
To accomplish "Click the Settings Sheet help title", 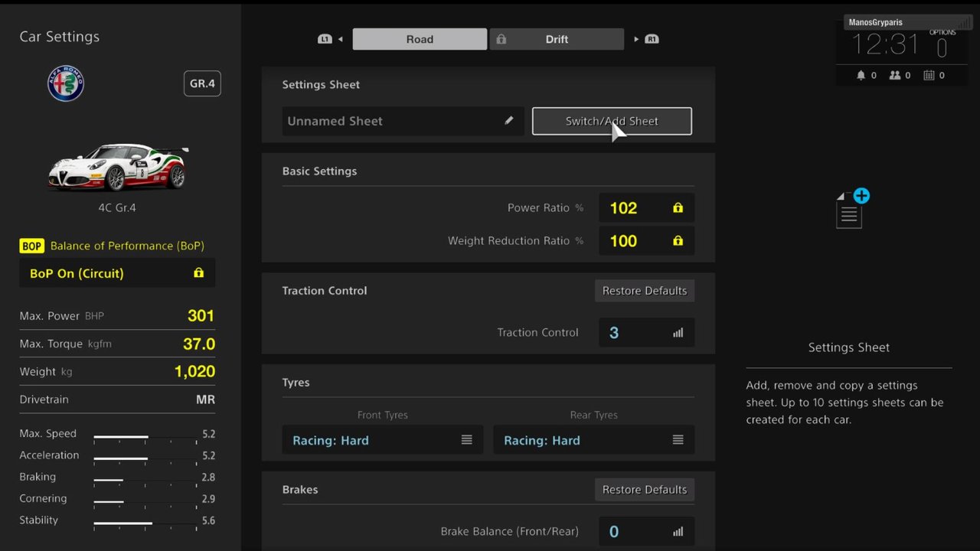I will tap(849, 347).
